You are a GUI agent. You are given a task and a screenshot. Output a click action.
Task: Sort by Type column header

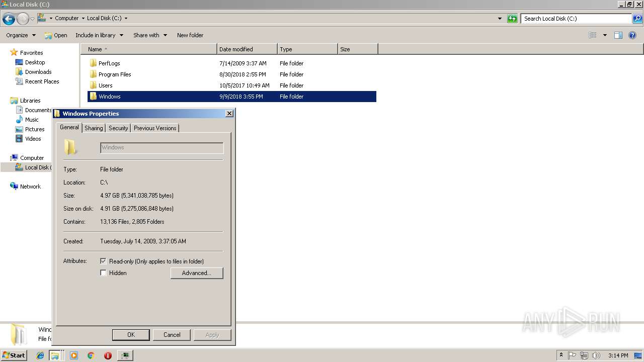click(x=307, y=49)
